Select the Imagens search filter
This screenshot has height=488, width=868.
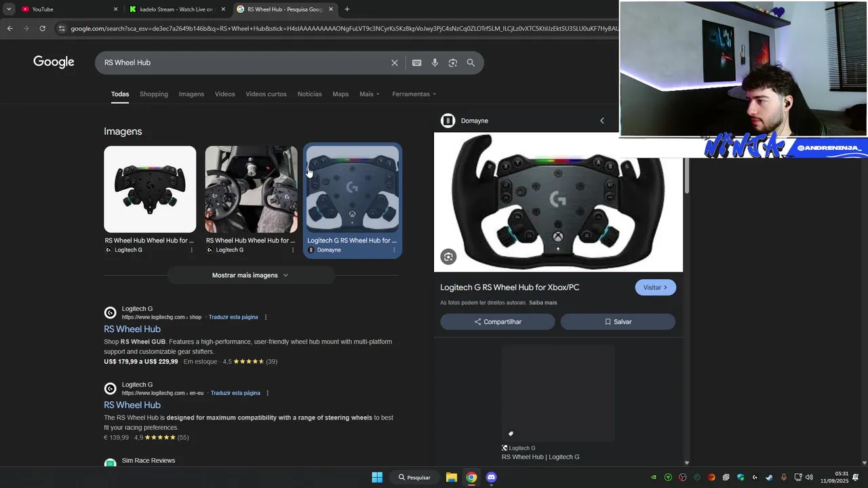(x=191, y=94)
